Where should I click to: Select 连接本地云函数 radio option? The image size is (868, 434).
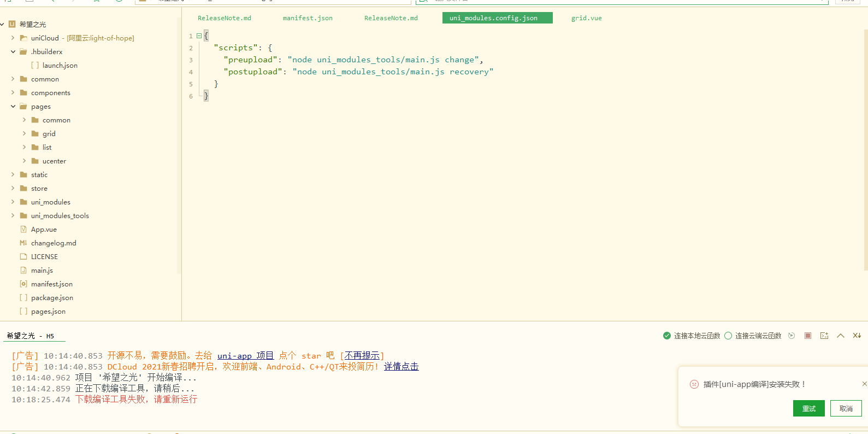(667, 336)
